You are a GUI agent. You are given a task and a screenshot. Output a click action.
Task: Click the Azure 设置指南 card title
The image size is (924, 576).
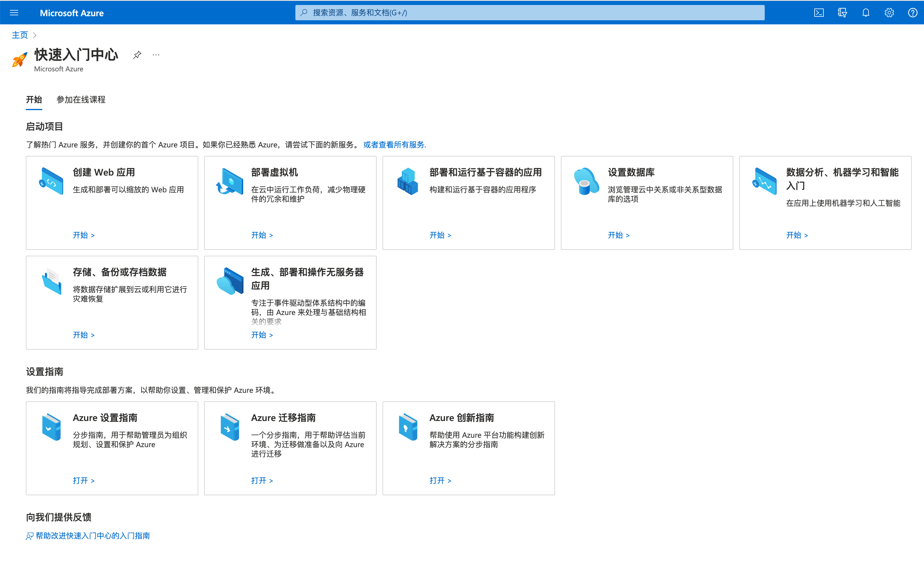pyautogui.click(x=105, y=417)
